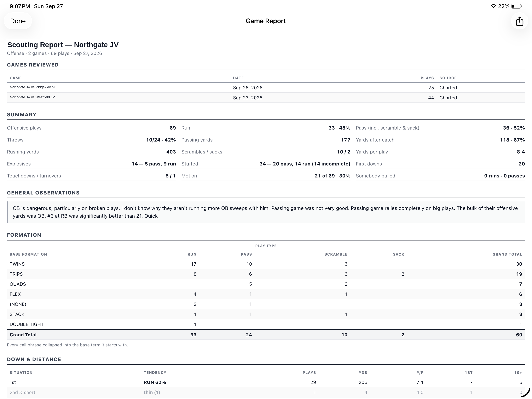
Task: Tap the Rushing yards value 403
Action: pyautogui.click(x=171, y=152)
